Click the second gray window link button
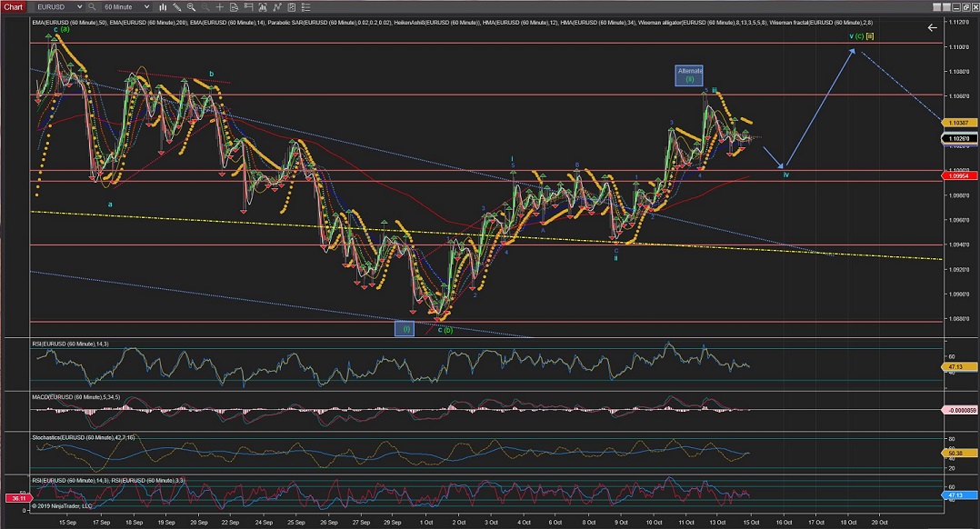This screenshot has height=529, width=980. (946, 7)
